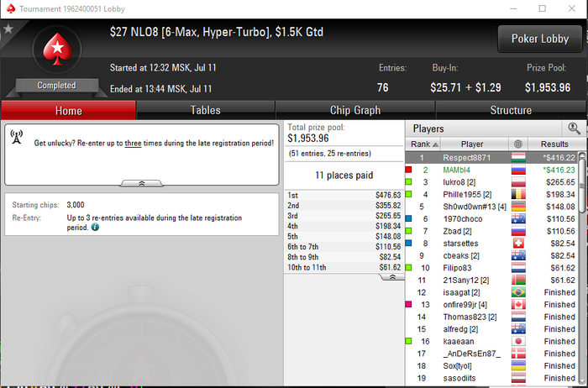Sort players by Rank column
Screen dimensions: 588x388
[x=423, y=144]
